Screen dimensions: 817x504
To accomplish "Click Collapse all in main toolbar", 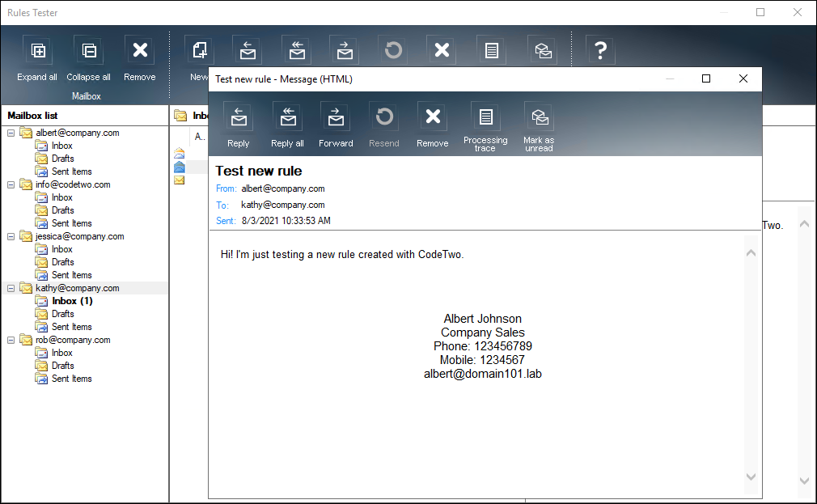I will click(89, 59).
